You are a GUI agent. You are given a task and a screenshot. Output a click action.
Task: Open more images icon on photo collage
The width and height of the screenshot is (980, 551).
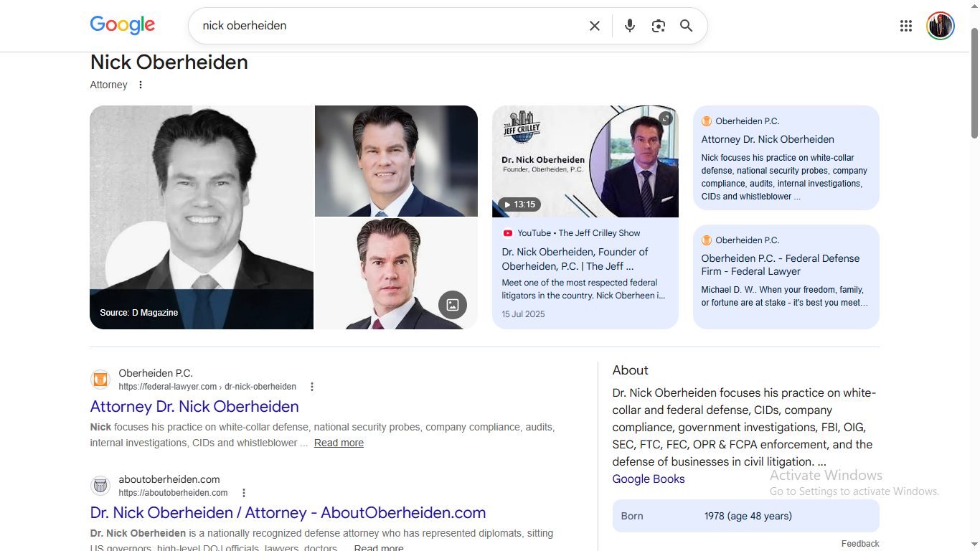point(453,305)
